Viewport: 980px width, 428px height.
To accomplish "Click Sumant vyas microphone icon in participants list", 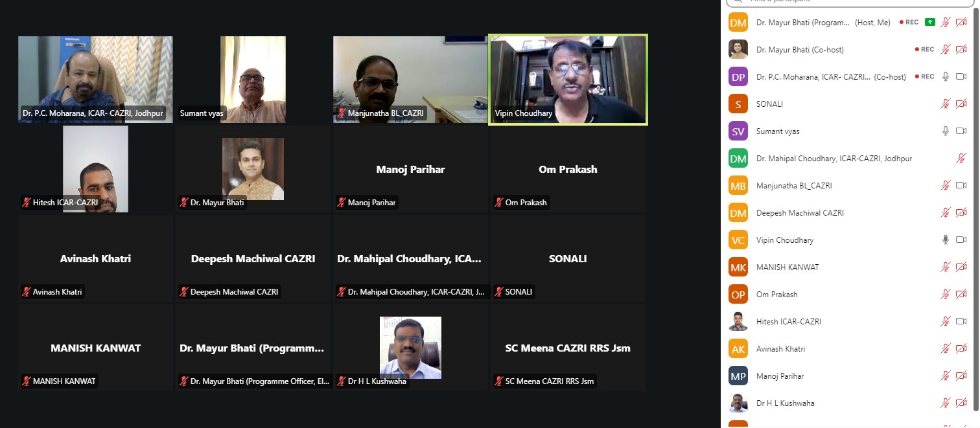I will point(946,131).
